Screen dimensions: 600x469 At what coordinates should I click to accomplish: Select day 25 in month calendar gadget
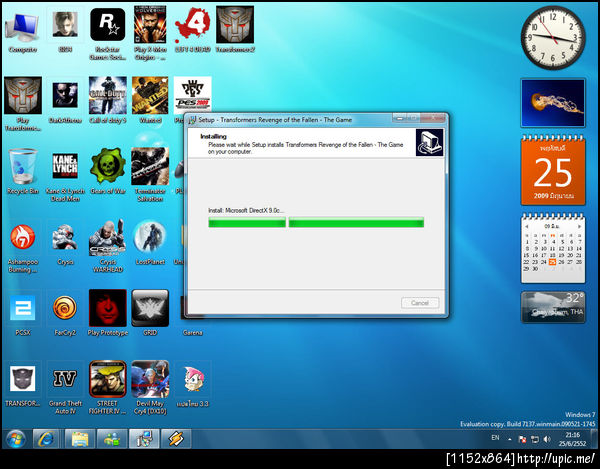click(552, 262)
